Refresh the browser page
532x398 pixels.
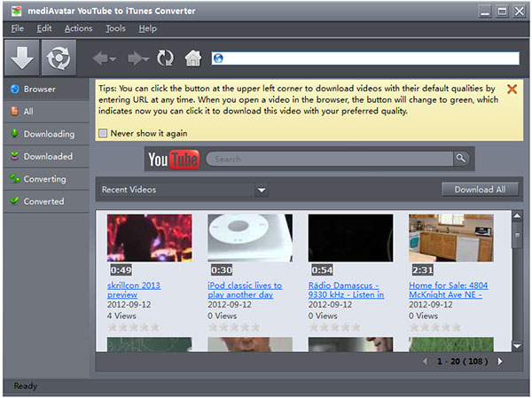pos(165,58)
